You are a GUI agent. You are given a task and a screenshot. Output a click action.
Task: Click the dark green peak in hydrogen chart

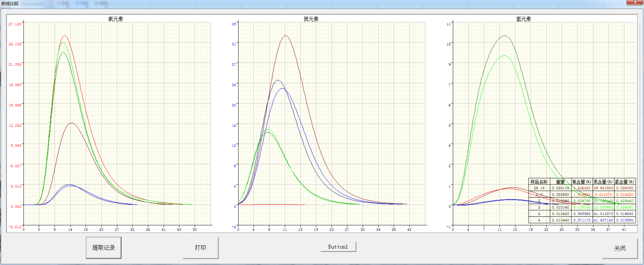(504, 36)
